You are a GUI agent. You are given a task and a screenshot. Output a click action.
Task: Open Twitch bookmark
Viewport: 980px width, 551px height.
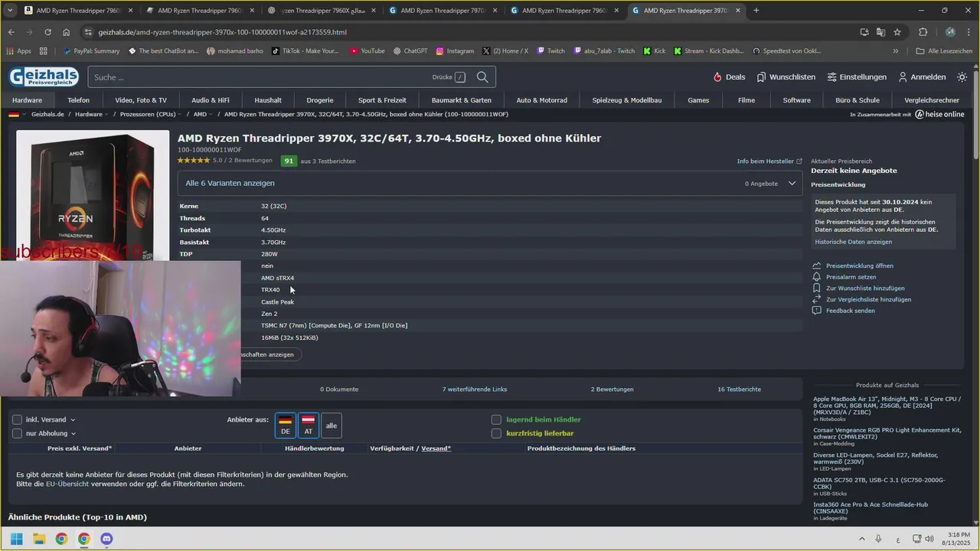550,51
